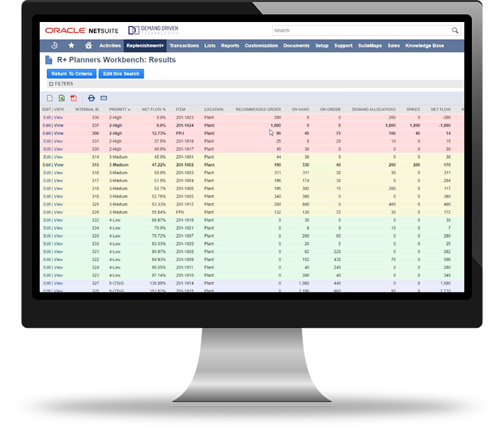
Task: Email the results with envelope icon
Action: pyautogui.click(x=103, y=98)
